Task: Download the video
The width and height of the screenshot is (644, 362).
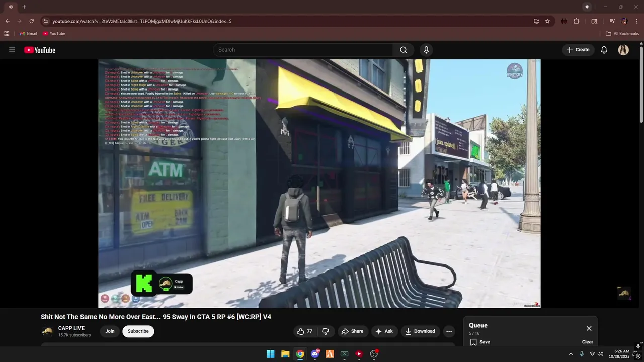Action: pyautogui.click(x=420, y=331)
